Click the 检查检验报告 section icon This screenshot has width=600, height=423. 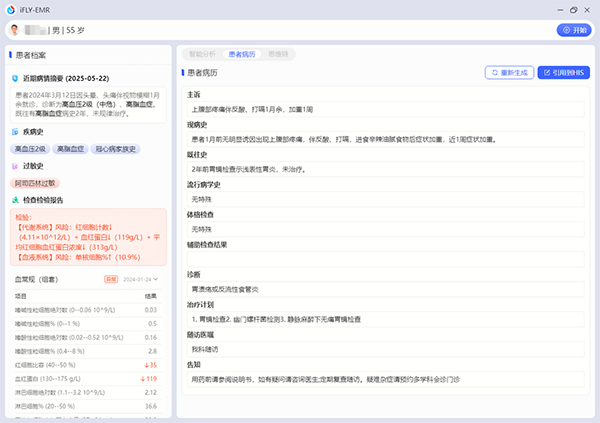(15, 200)
